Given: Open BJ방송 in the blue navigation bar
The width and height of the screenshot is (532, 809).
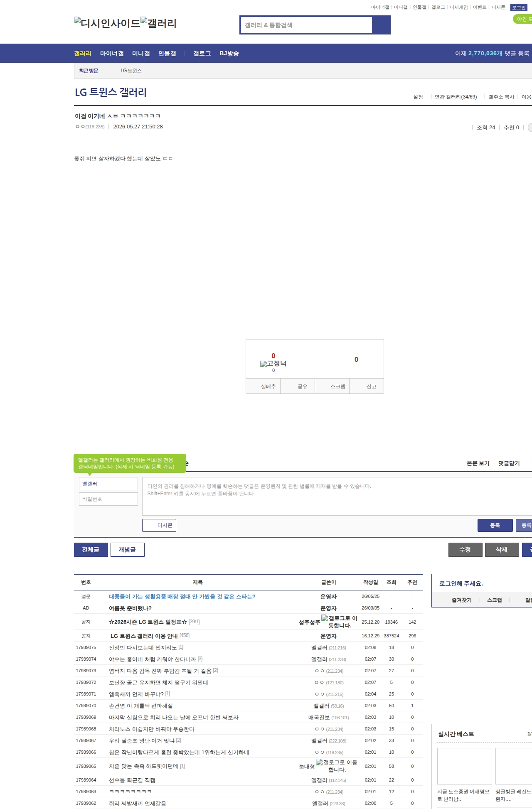Looking at the screenshot, I should [x=229, y=53].
